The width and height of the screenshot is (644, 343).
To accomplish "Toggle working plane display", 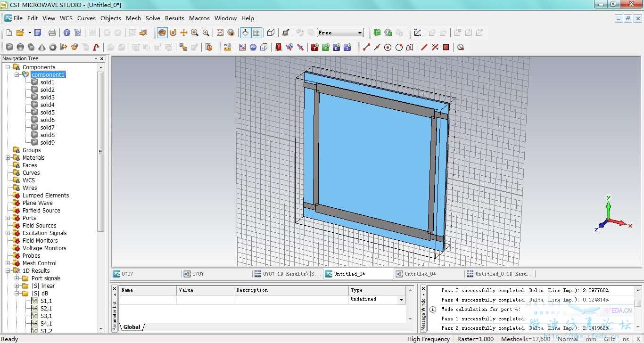I will [x=256, y=33].
